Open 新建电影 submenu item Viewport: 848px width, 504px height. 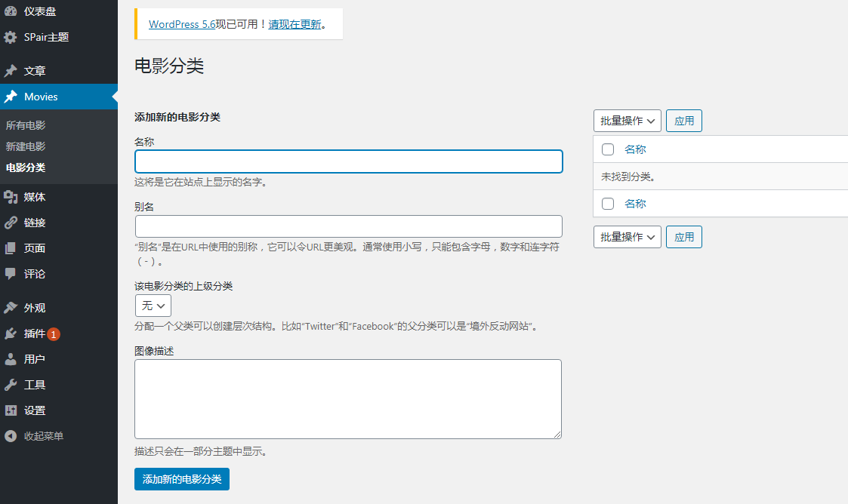(x=26, y=146)
